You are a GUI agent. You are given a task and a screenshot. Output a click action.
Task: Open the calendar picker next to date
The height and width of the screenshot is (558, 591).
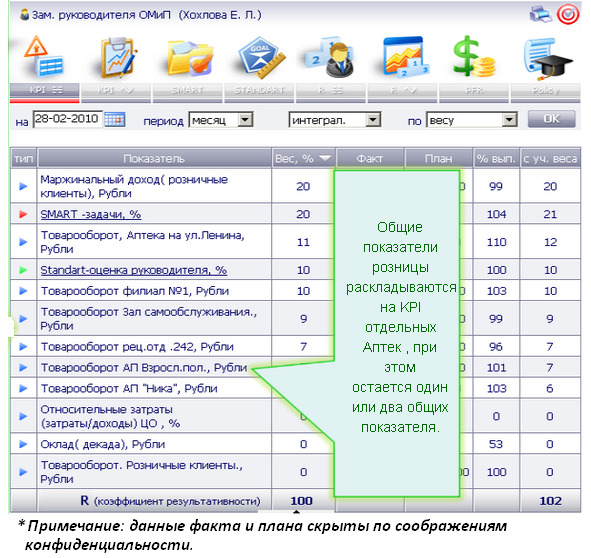[x=115, y=120]
